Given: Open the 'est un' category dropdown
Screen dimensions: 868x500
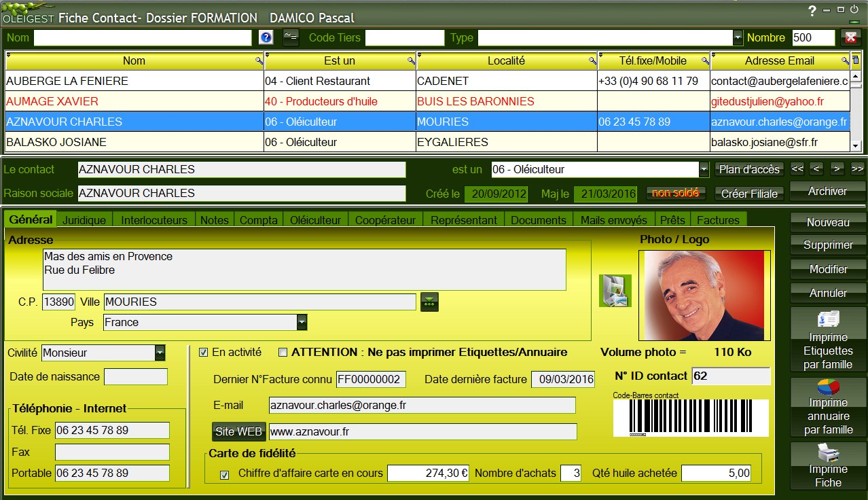Looking at the screenshot, I should (704, 169).
